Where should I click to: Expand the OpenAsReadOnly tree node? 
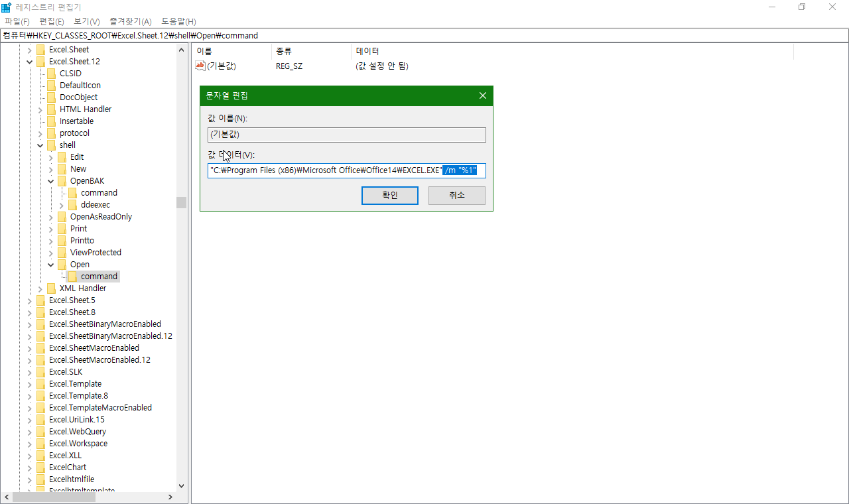click(x=51, y=217)
